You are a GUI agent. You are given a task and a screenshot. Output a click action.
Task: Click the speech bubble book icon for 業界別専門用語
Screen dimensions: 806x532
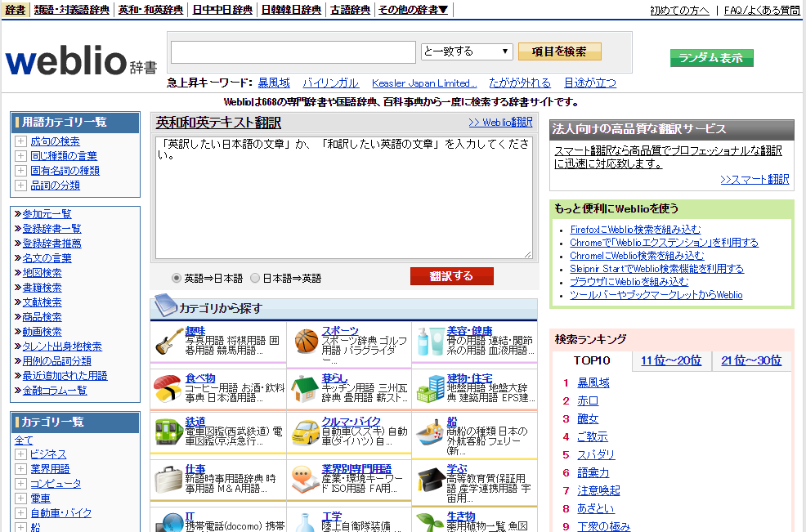pos(304,480)
